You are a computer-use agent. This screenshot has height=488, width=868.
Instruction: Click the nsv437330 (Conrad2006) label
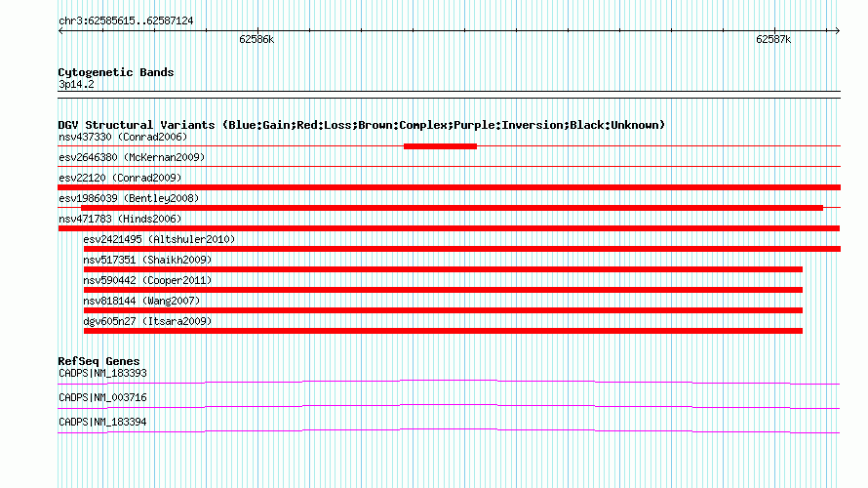tap(123, 137)
